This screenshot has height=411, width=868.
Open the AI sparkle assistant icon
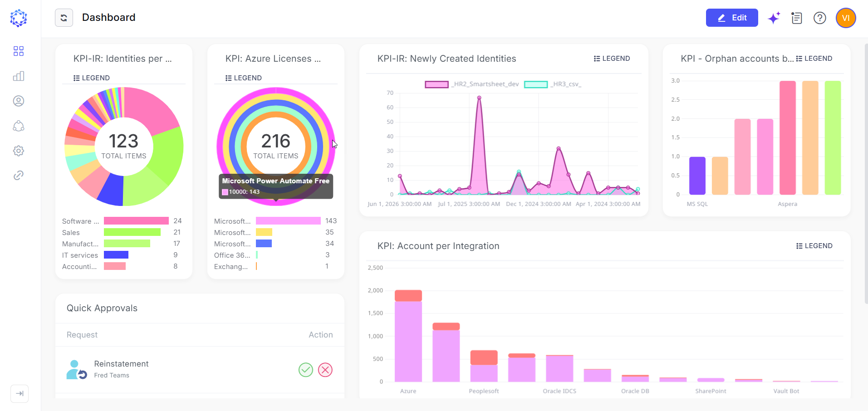click(x=774, y=18)
